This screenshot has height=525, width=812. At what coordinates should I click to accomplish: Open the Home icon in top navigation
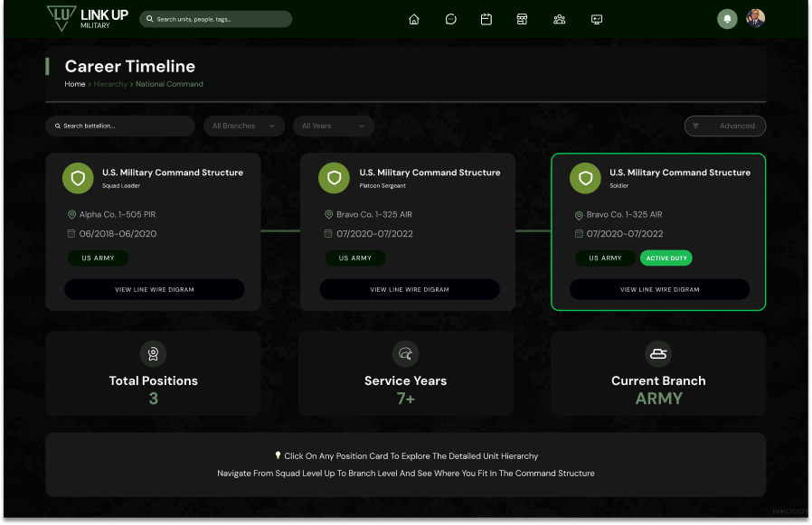tap(414, 19)
